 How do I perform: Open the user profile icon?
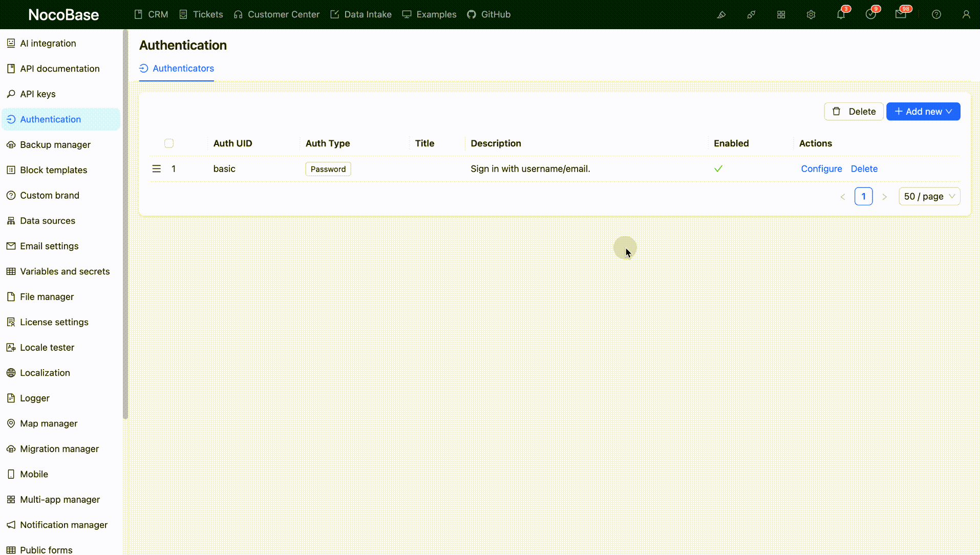[x=967, y=14]
